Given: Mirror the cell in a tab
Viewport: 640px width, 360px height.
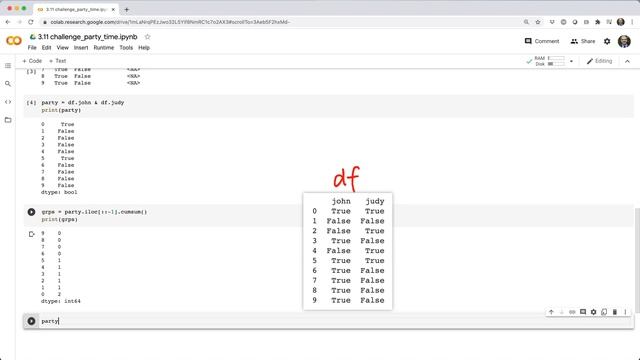Looking at the screenshot, I should [604, 312].
